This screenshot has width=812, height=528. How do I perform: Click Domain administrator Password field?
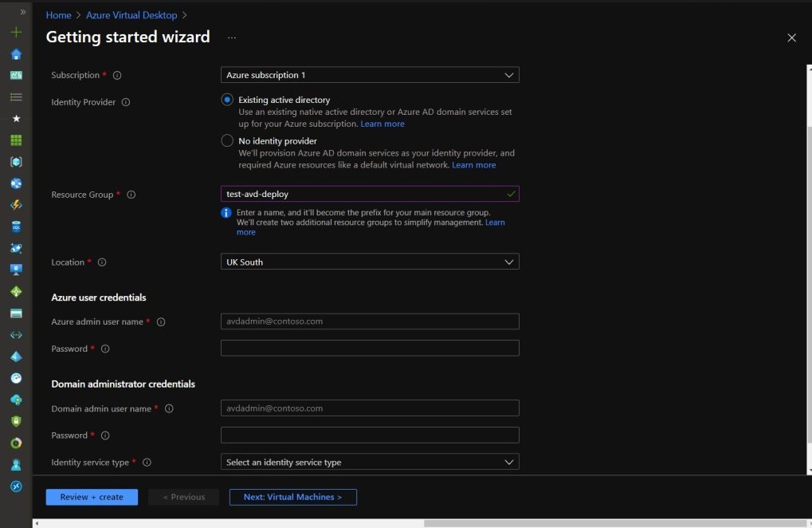tap(370, 435)
